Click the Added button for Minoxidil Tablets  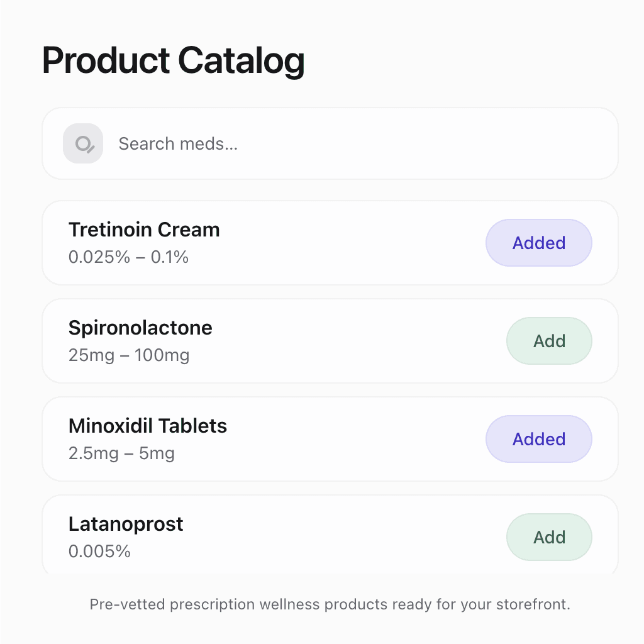click(539, 439)
